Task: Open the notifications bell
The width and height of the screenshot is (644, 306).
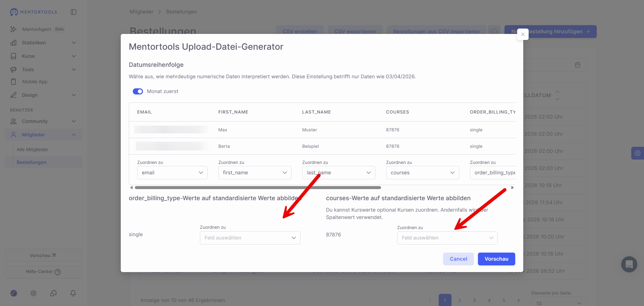Action: (x=73, y=293)
